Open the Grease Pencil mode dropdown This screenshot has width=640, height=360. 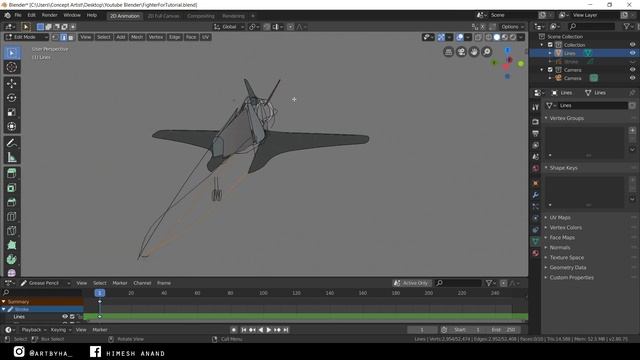point(45,283)
